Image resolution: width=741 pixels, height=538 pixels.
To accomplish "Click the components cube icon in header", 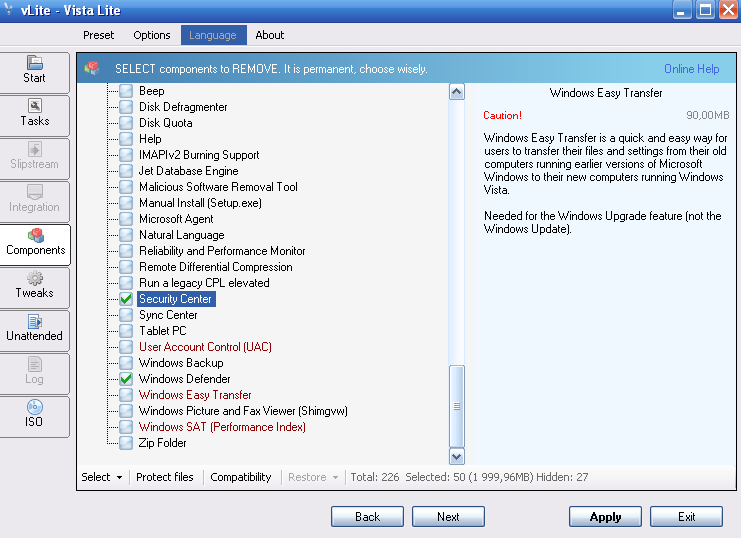I will (92, 68).
